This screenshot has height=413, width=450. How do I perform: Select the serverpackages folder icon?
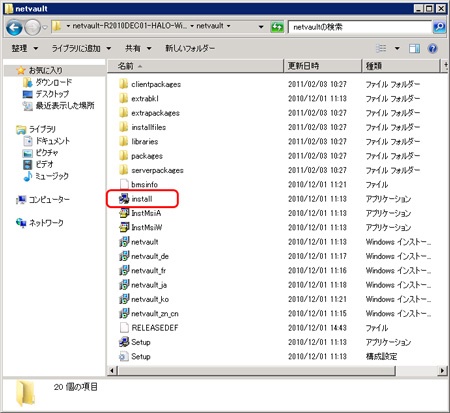pos(124,170)
